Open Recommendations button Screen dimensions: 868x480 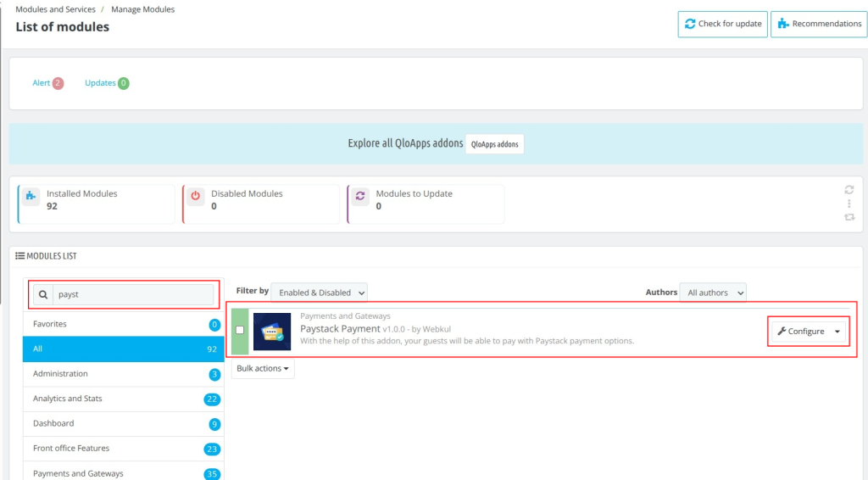[x=820, y=24]
